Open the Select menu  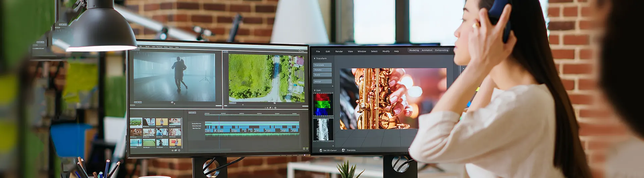[374, 51]
